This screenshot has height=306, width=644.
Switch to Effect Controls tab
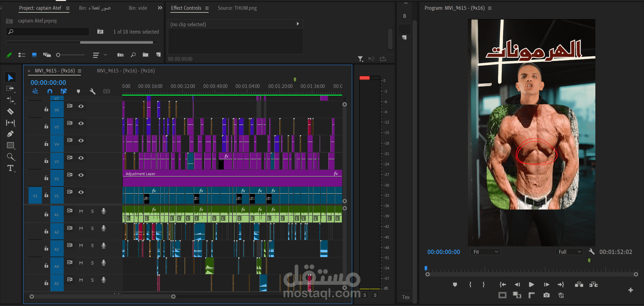186,8
